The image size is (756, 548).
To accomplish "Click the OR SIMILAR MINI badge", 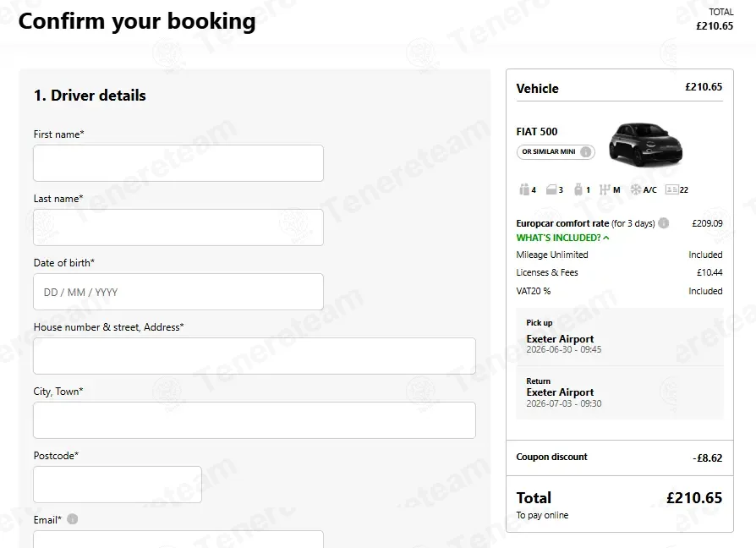I will [556, 152].
